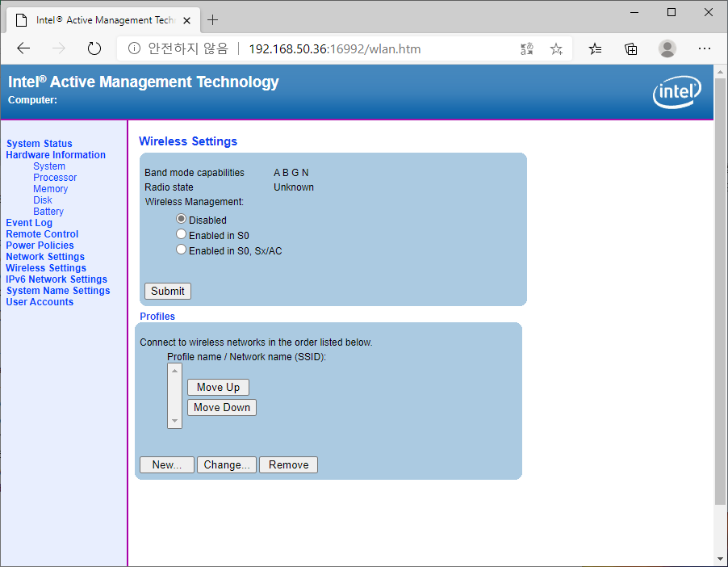Viewport: 728px width, 567px height.
Task: Open browser settings and more menu
Action: (x=705, y=48)
